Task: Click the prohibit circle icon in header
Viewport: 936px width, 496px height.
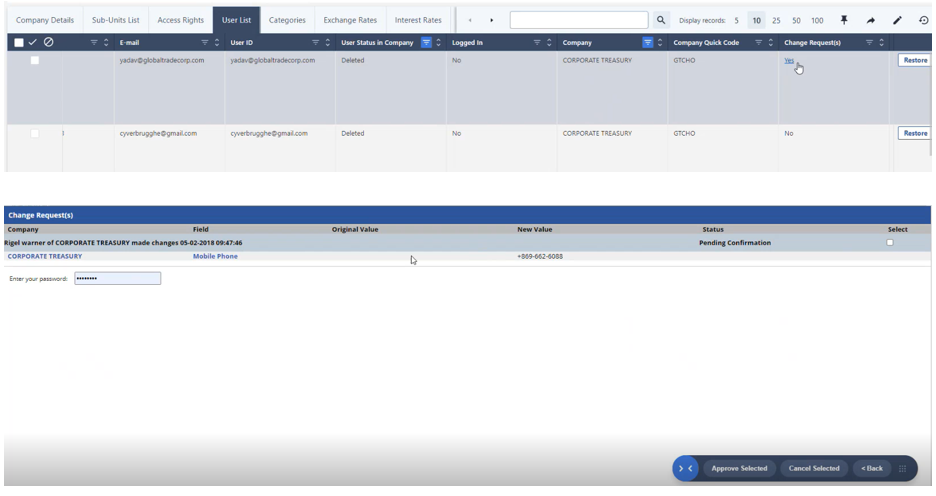Action: pos(49,42)
